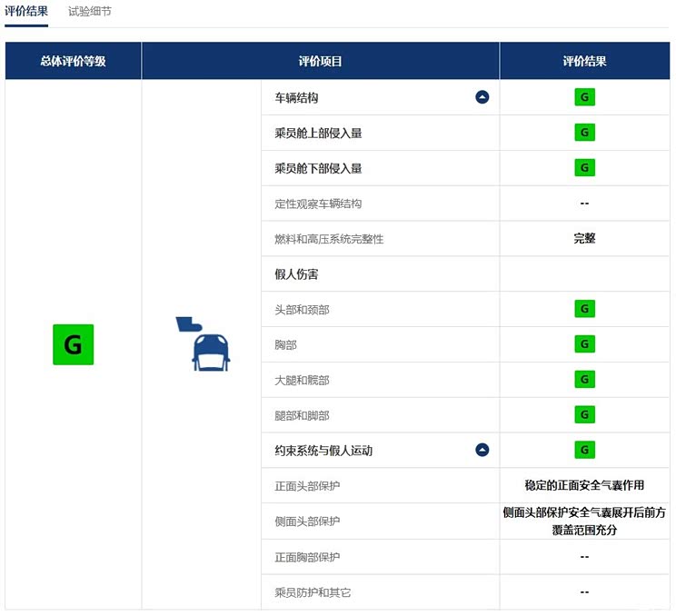Select the 乘员舱下部侵入量 row label

coord(318,169)
